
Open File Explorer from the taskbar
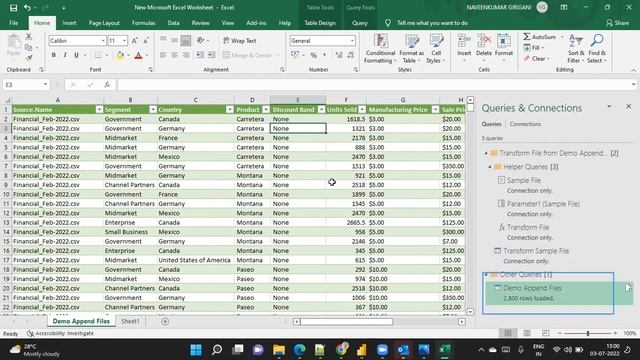click(279, 350)
